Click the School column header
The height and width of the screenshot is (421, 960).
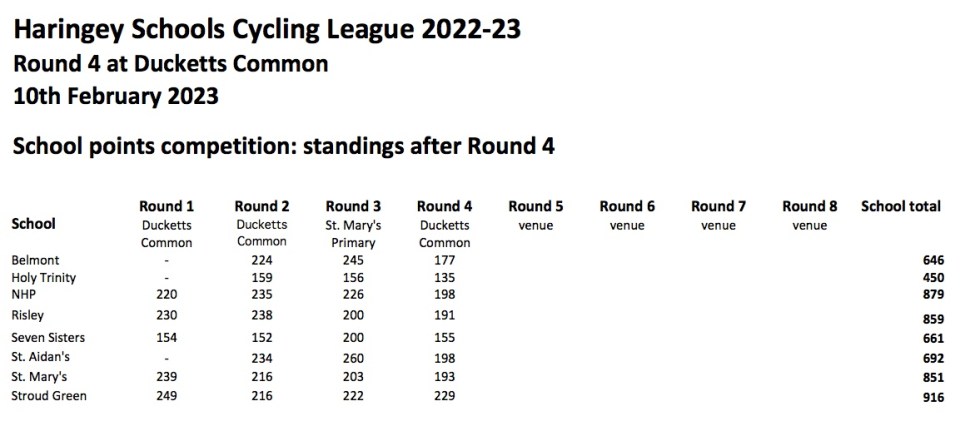[33, 224]
